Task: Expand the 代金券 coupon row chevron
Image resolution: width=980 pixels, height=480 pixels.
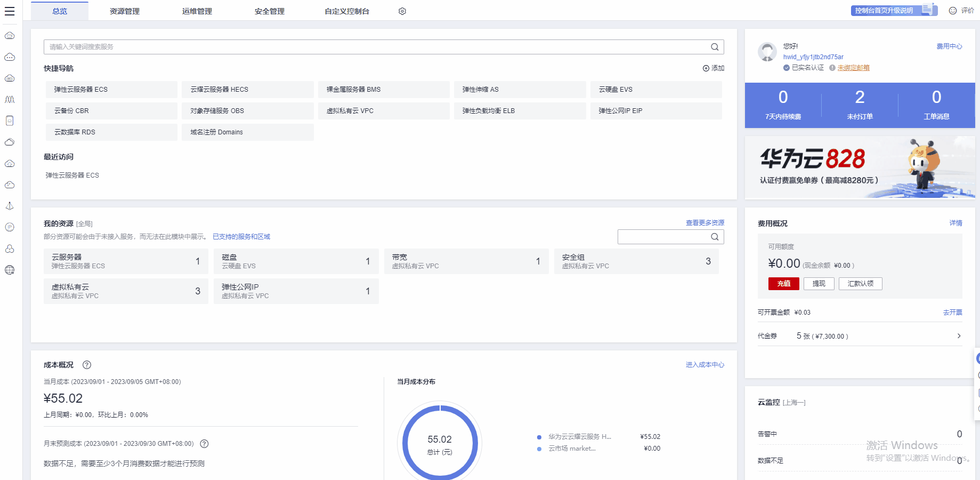Action: 959,336
